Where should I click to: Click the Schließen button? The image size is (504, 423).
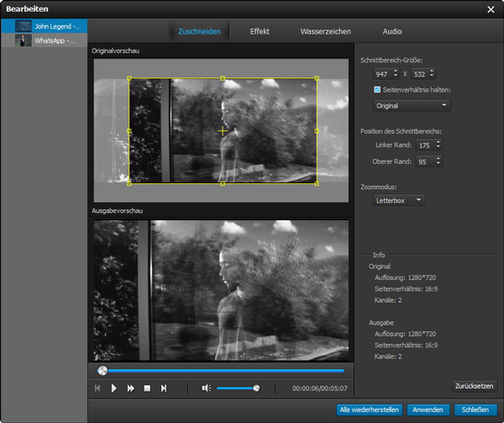coord(475,410)
